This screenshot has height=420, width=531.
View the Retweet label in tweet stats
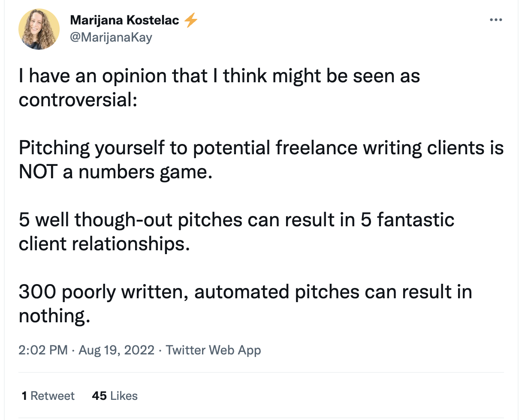52,396
